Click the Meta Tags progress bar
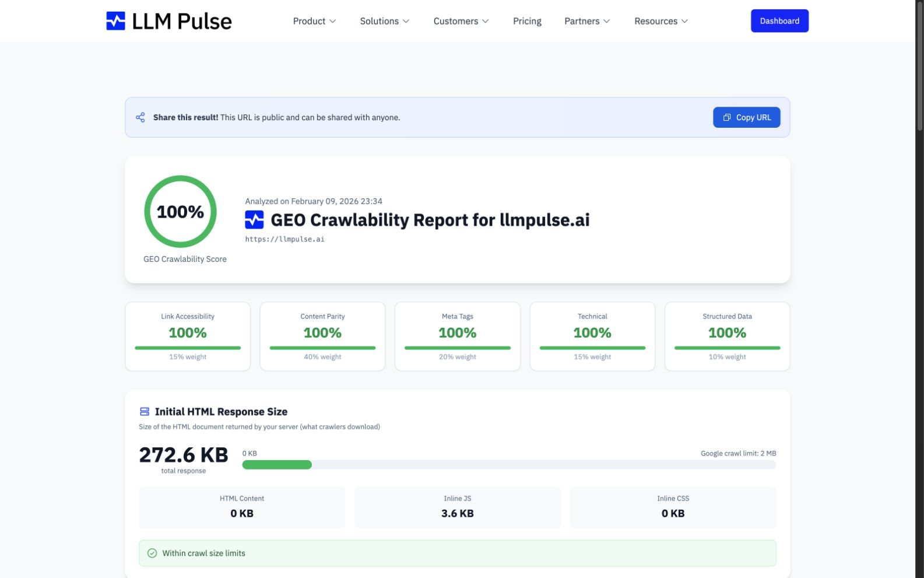The width and height of the screenshot is (924, 578). (458, 348)
